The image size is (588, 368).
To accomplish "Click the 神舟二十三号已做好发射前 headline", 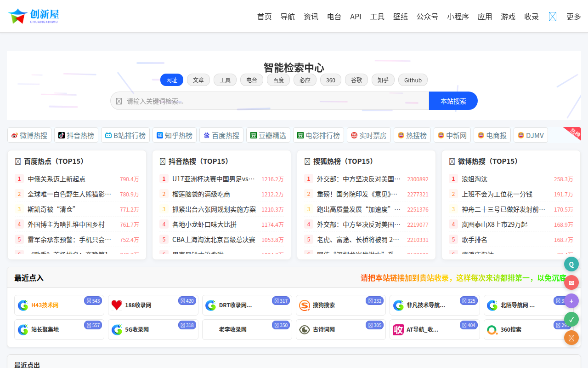I will [503, 209].
